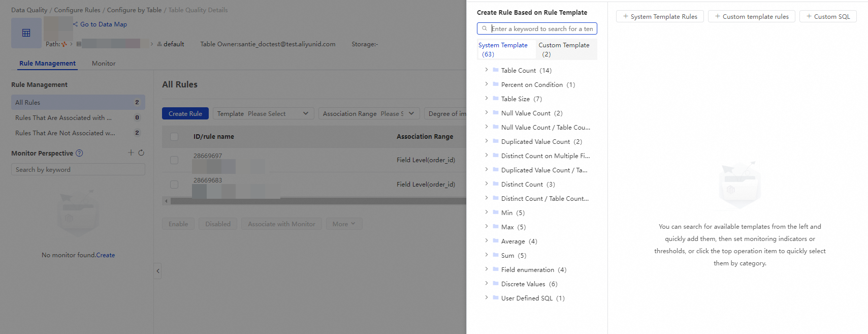Click folder icon for Table Size

495,99
